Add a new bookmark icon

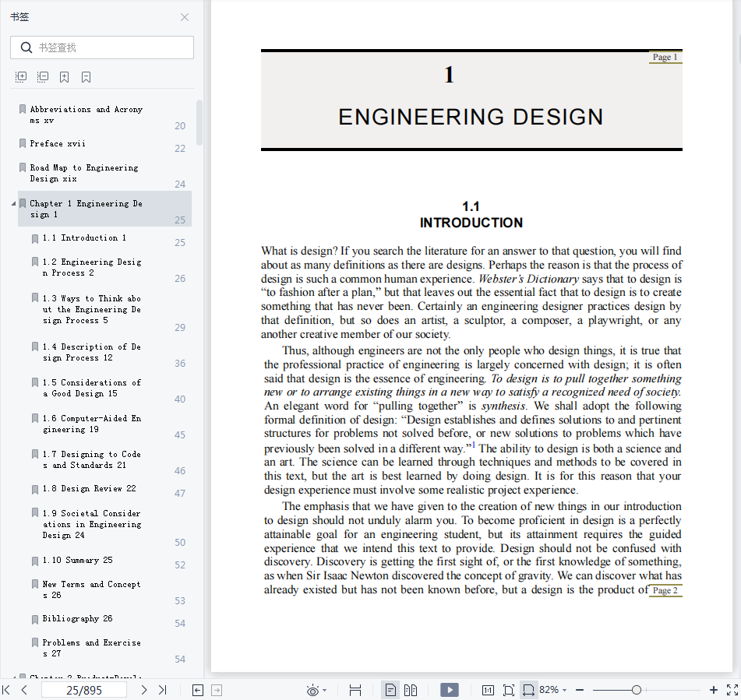pos(64,77)
